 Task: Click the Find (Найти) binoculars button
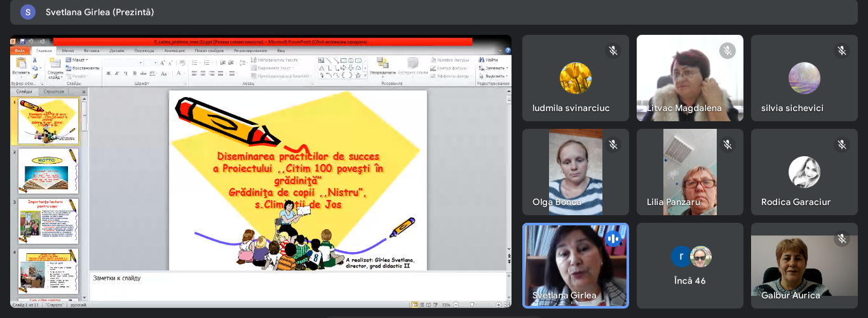click(487, 60)
